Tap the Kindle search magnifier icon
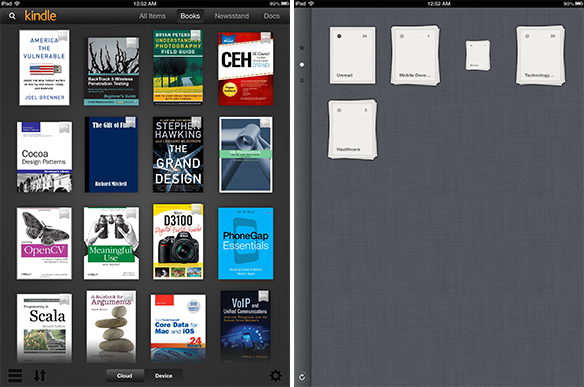Screen dimensions: 584x387 (x=12, y=16)
